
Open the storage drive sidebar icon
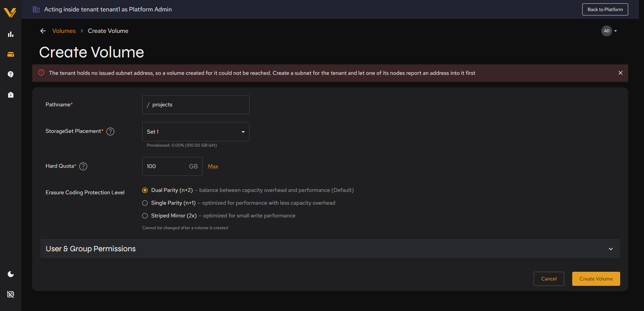[x=11, y=54]
